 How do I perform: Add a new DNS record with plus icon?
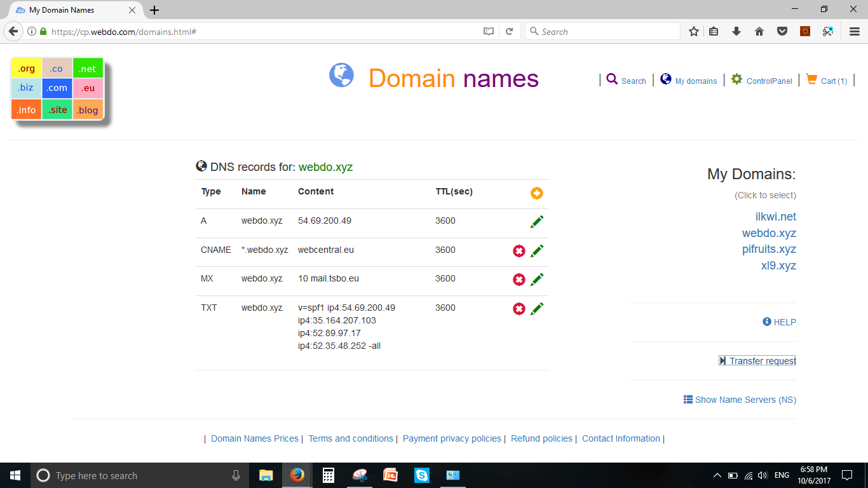pos(537,193)
